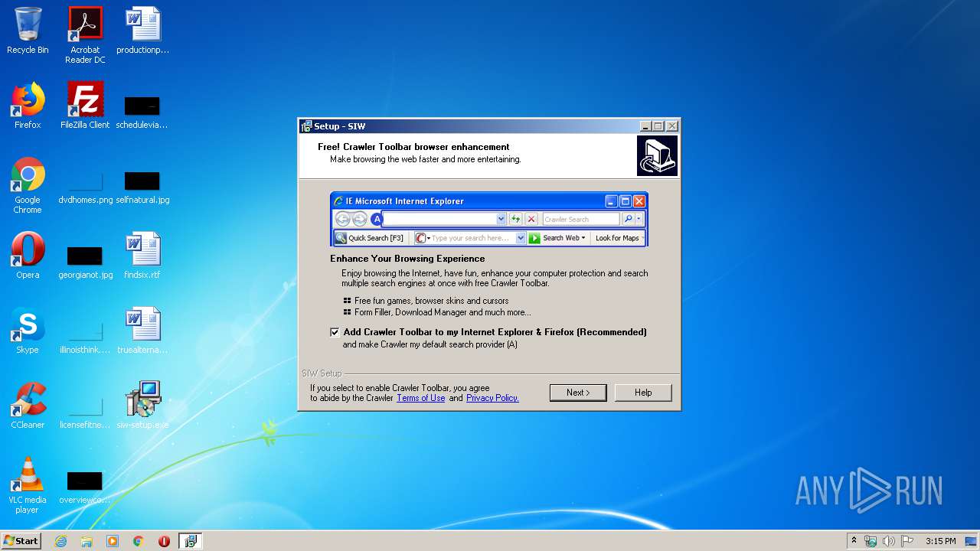Select the schedulevia... desktop file
Viewport: 980px width, 551px height.
click(142, 111)
